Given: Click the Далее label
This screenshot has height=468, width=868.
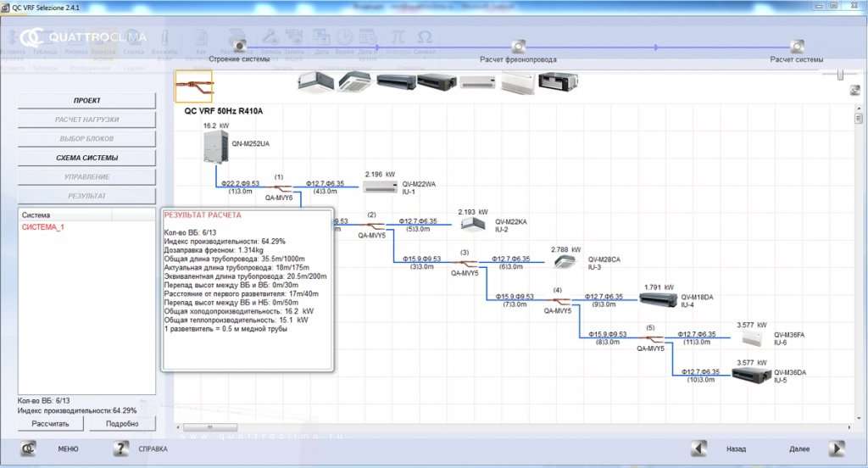Looking at the screenshot, I should click(799, 449).
